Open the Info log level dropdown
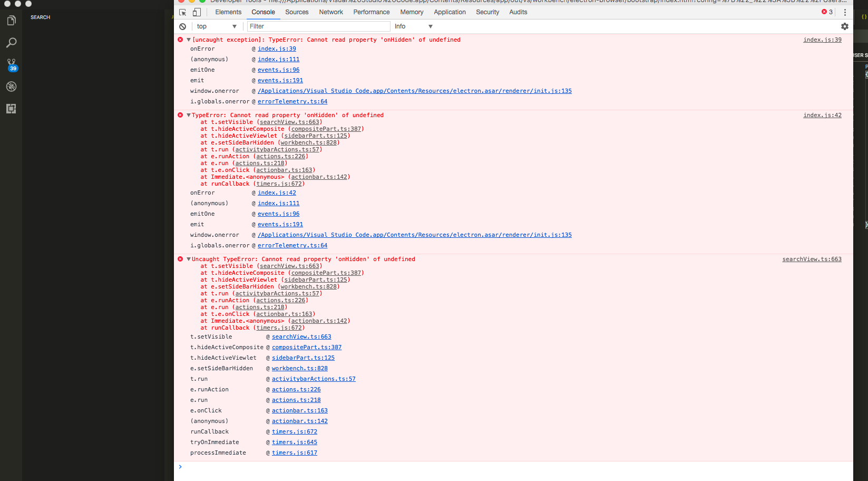Screen dimensions: 868x481 (x=413, y=26)
